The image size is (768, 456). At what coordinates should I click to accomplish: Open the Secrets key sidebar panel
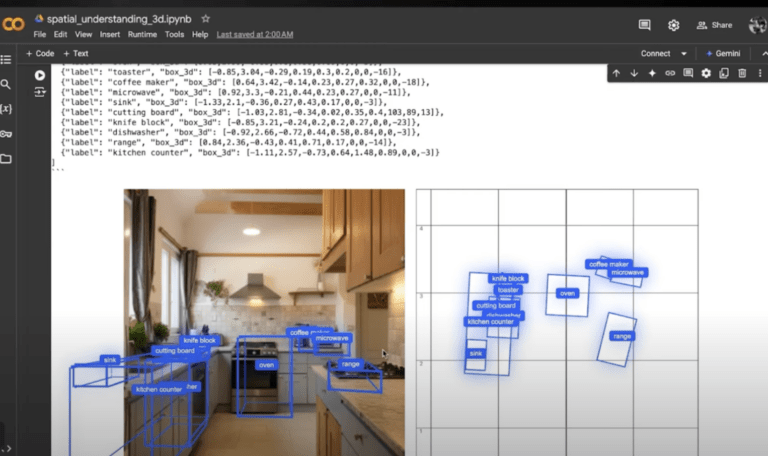coord(6,134)
